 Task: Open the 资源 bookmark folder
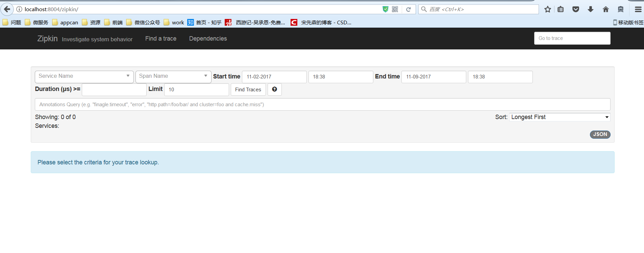91,22
